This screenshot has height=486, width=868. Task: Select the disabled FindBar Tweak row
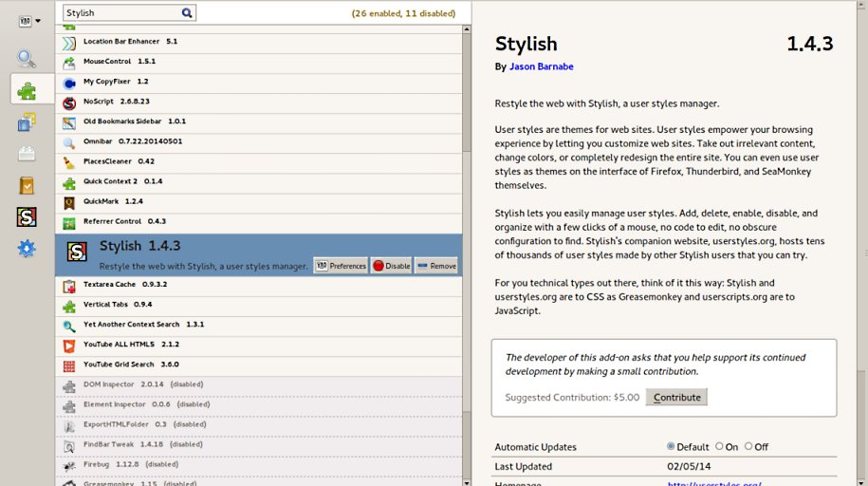[259, 445]
